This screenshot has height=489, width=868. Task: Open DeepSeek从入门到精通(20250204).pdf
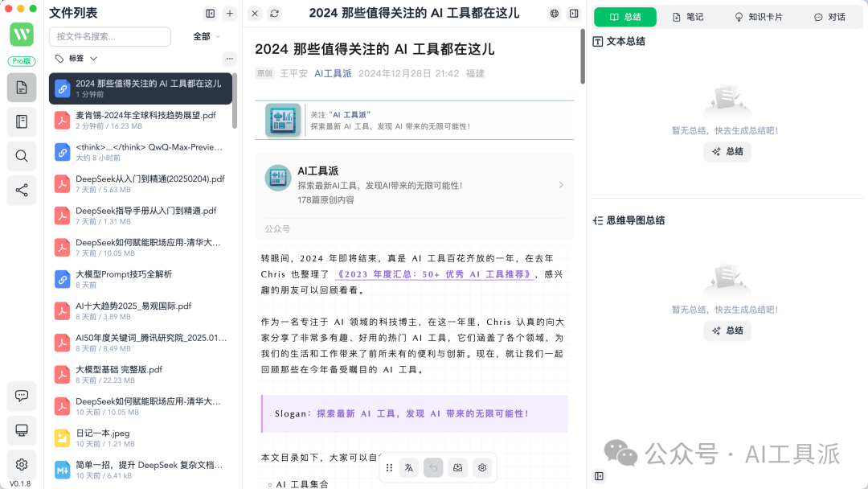[x=141, y=184]
